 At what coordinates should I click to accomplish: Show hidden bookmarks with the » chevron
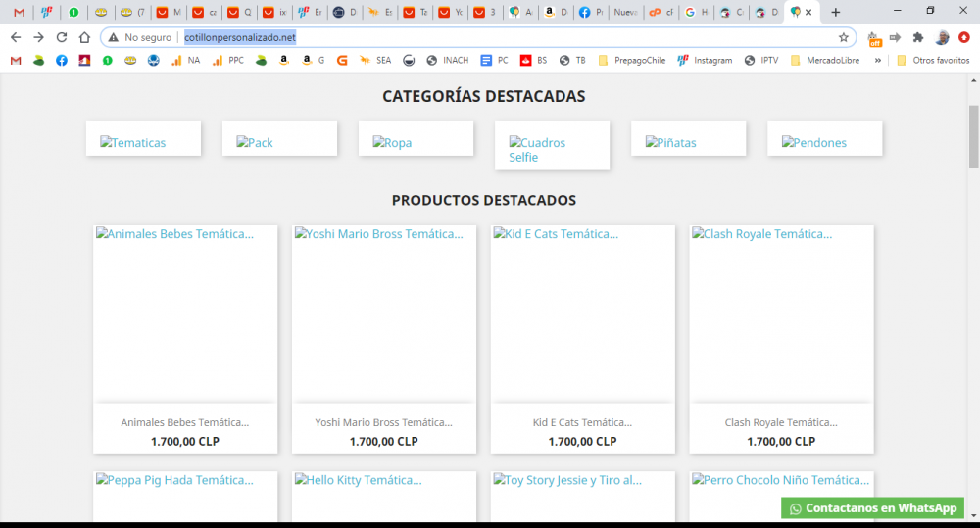(878, 61)
